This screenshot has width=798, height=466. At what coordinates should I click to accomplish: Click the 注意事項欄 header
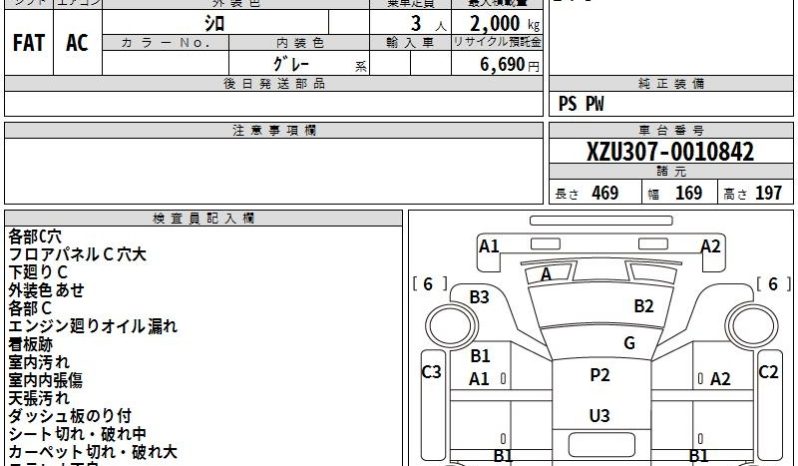click(x=274, y=131)
